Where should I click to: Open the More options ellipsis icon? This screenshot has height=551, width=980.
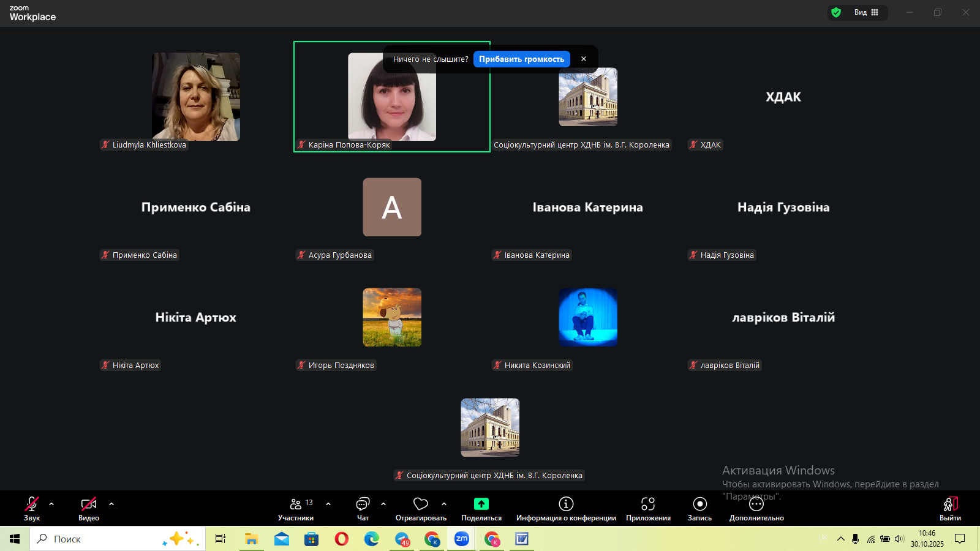click(x=756, y=504)
